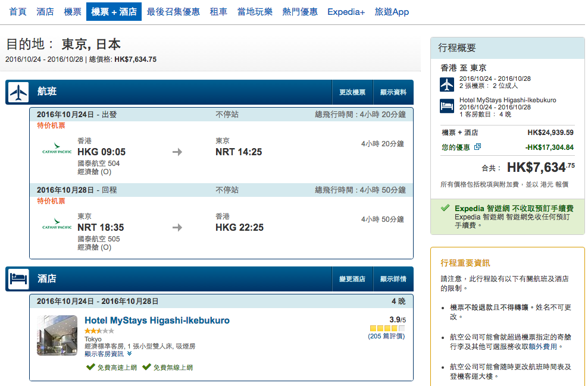Open the 租車 car rental tab
This screenshot has height=386, width=588.
tap(218, 12)
